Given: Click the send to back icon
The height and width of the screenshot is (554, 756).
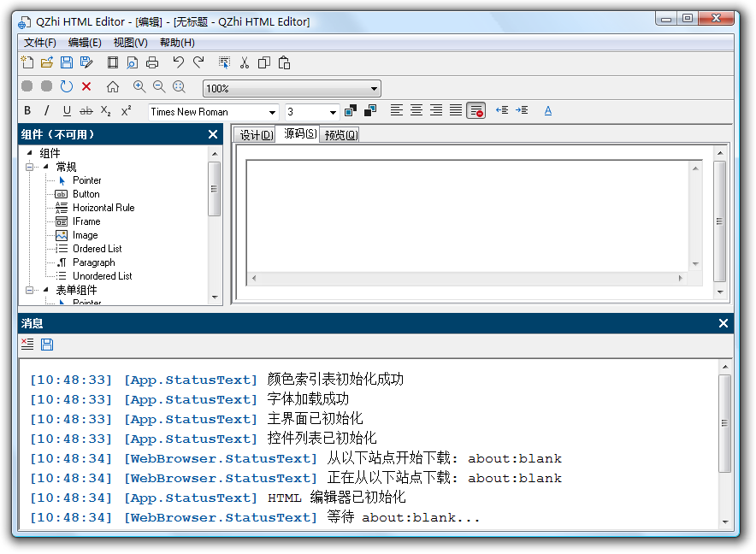Looking at the screenshot, I should (370, 111).
